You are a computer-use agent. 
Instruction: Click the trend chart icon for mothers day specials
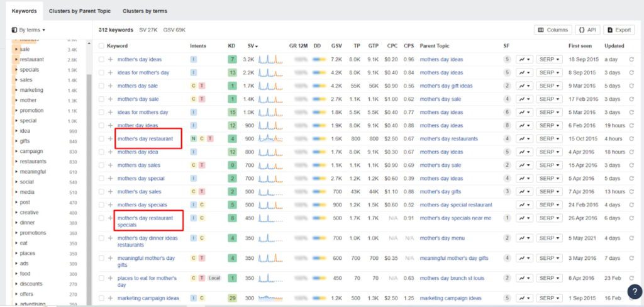pyautogui.click(x=524, y=205)
